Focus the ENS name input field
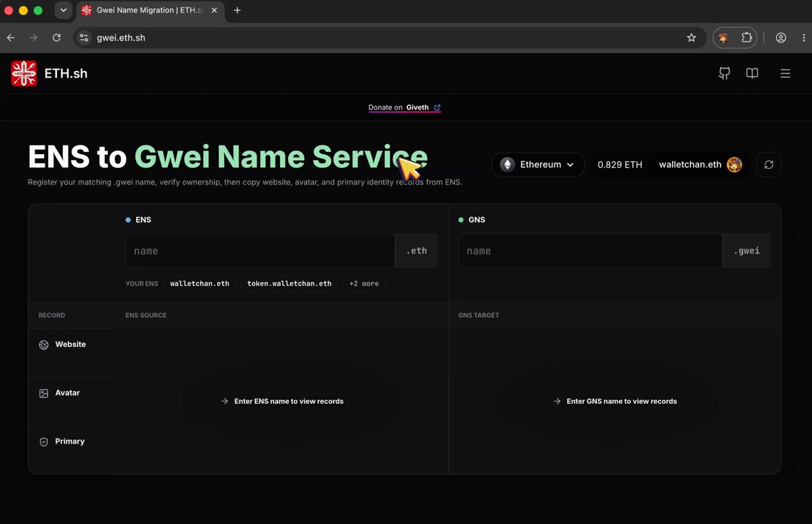This screenshot has height=524, width=812. click(261, 251)
